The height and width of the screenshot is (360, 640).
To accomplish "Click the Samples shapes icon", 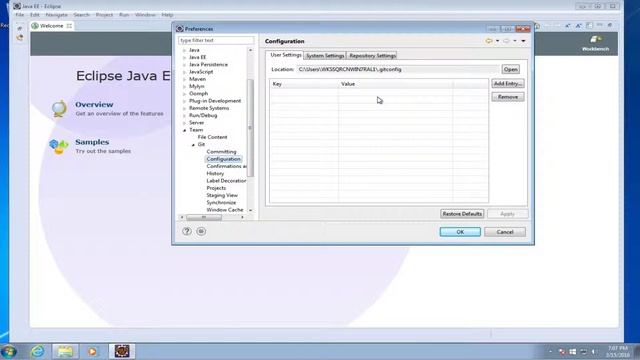I will coord(59,146).
